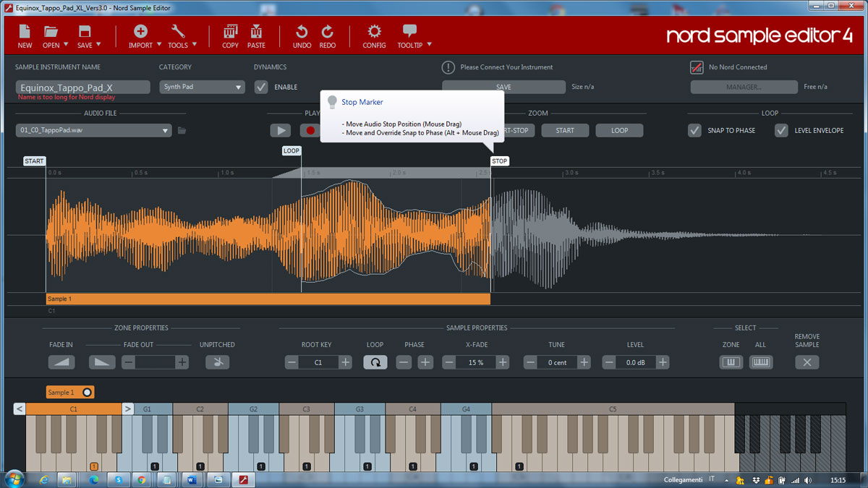This screenshot has width=868, height=488.
Task: Click the SAVE to instrument button
Action: pos(503,87)
